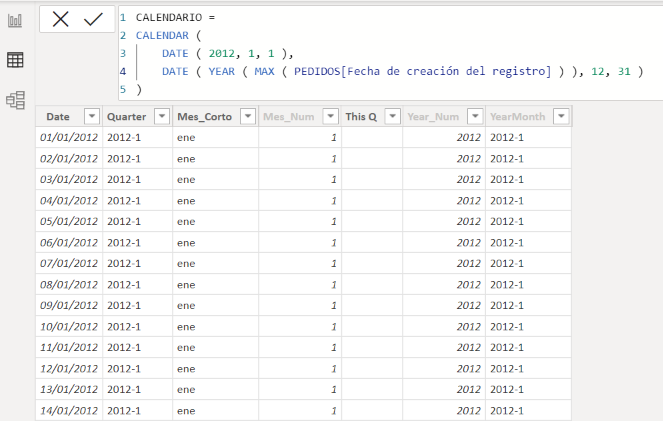663x421 pixels.
Task: Select Mes_Num value in 11/01/2012 row
Action: pyautogui.click(x=300, y=347)
